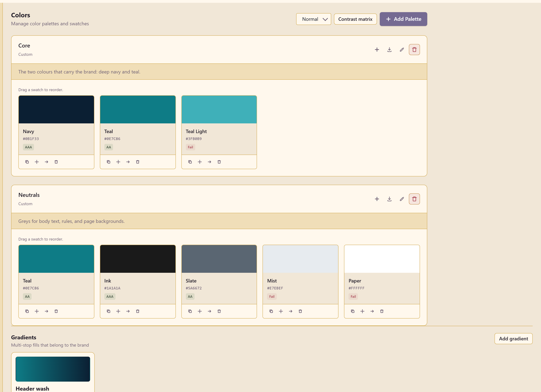Click the Add Palette button
Image resolution: width=541 pixels, height=392 pixels.
(403, 19)
